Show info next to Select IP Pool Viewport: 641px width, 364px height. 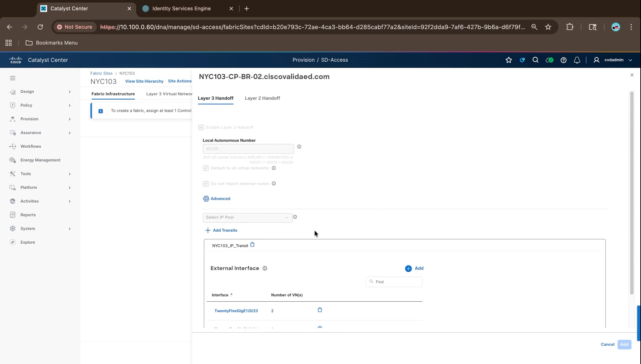point(295,217)
